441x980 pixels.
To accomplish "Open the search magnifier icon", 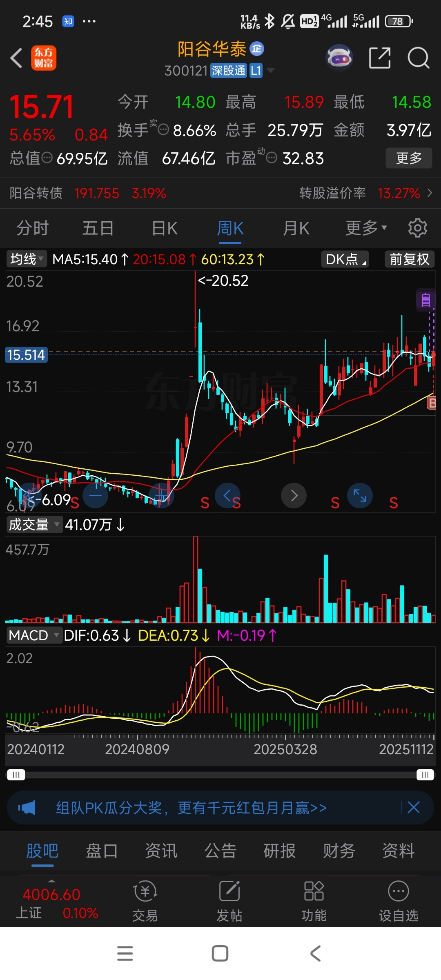I will point(419,58).
